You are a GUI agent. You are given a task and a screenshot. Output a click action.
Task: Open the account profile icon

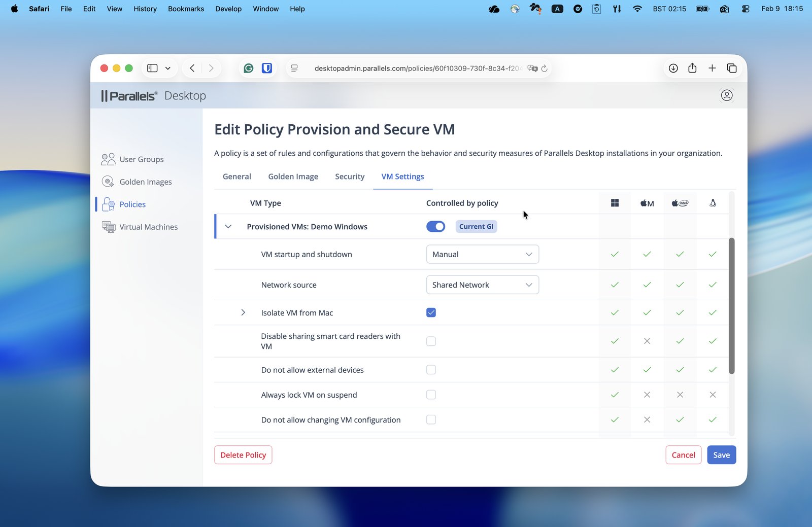(x=727, y=95)
